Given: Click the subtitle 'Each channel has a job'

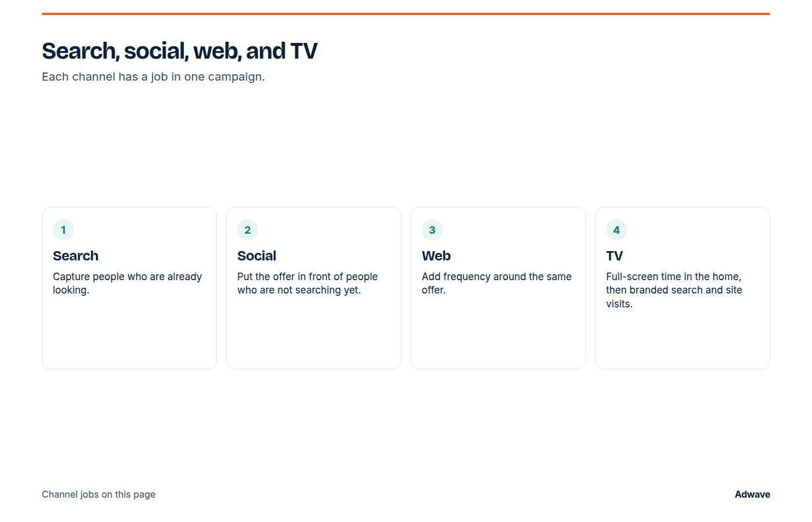Looking at the screenshot, I should [x=153, y=77].
